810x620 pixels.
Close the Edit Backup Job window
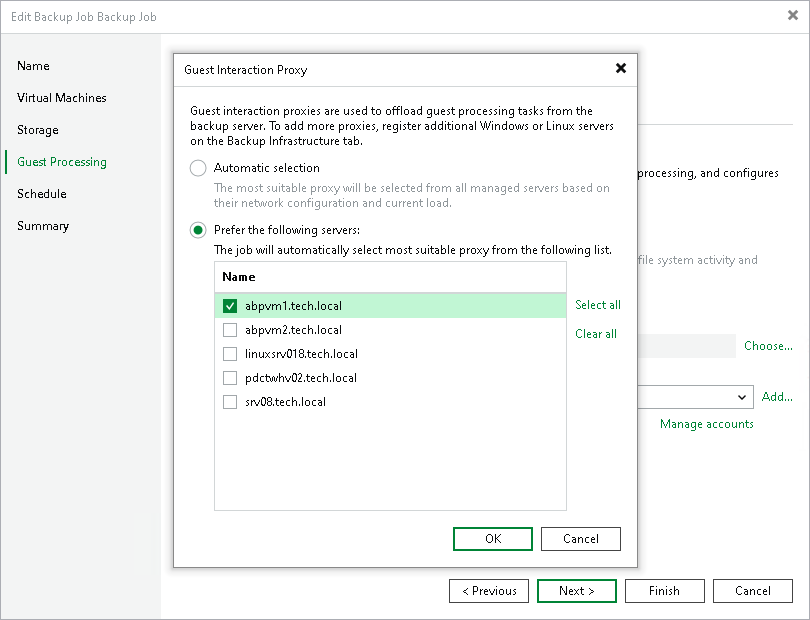793,16
